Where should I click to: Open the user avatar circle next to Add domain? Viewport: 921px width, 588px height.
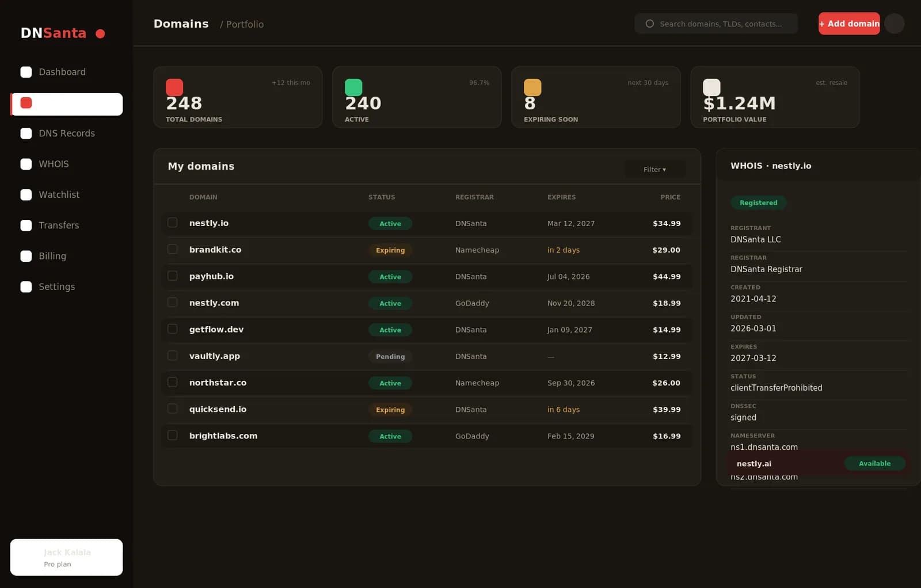point(894,24)
